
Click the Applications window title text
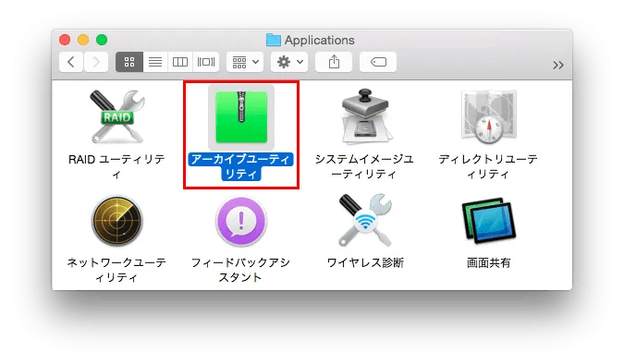[x=319, y=40]
